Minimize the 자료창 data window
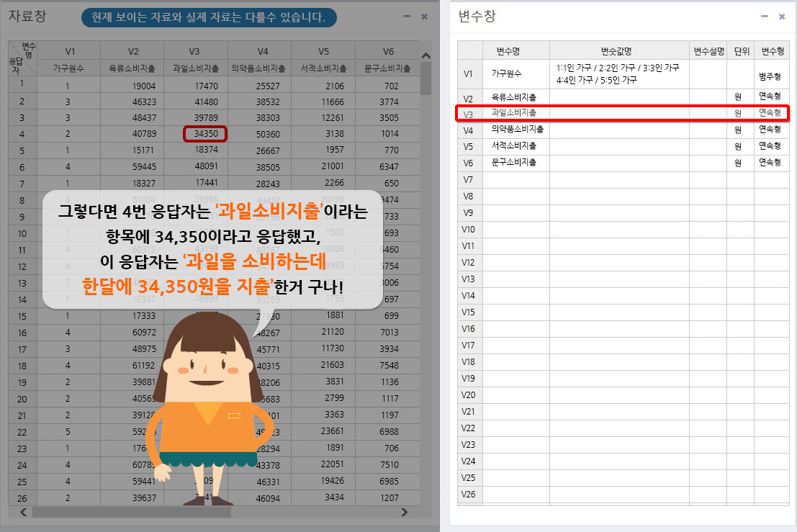The width and height of the screenshot is (797, 532). [x=407, y=17]
